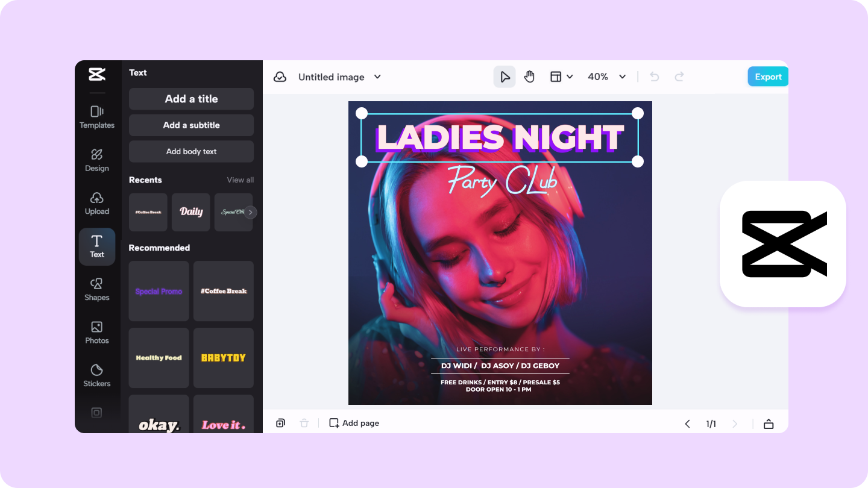Click the CapCut logo in the sidebar
This screenshot has height=488, width=868.
coord(97,74)
